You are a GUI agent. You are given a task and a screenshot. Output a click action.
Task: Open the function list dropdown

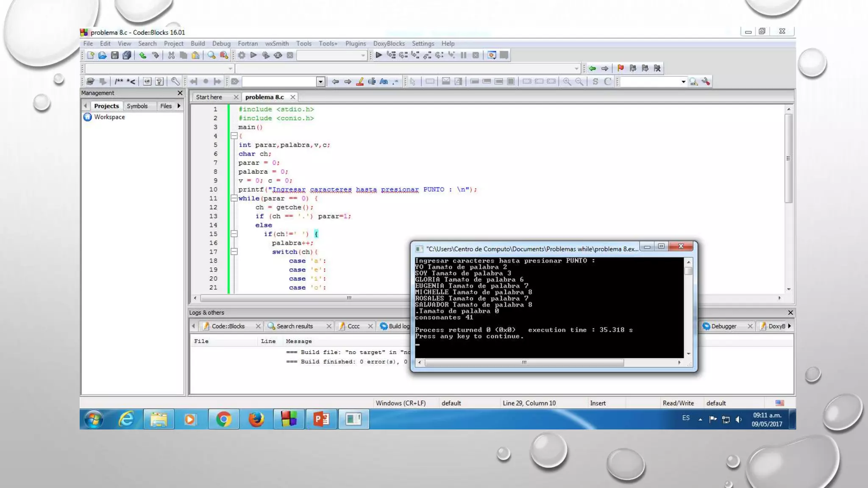[x=576, y=68]
